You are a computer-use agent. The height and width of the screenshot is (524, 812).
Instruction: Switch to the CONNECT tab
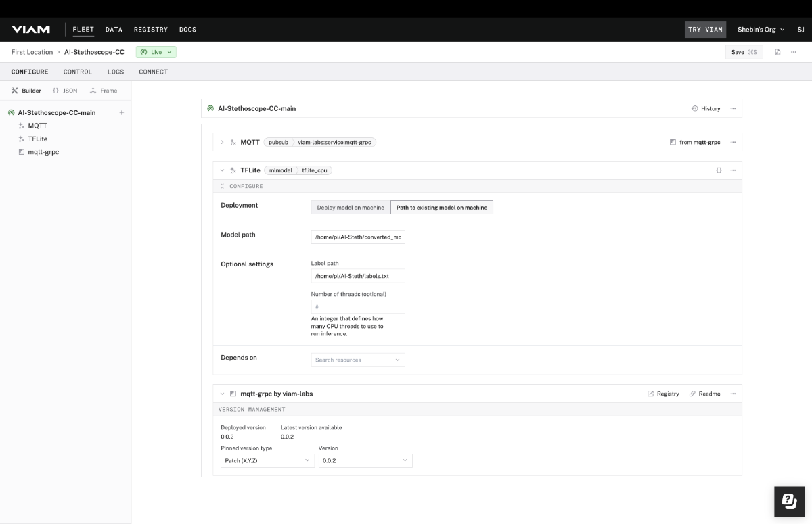[154, 72]
